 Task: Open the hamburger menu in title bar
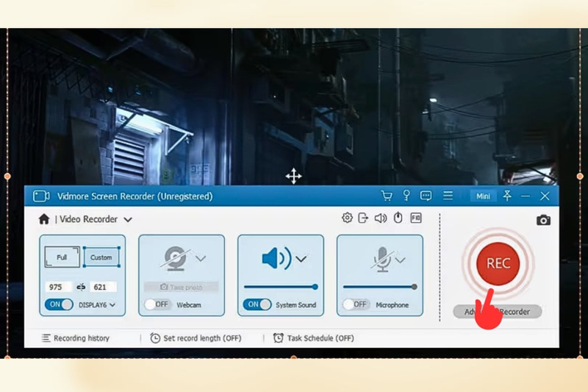tap(448, 196)
